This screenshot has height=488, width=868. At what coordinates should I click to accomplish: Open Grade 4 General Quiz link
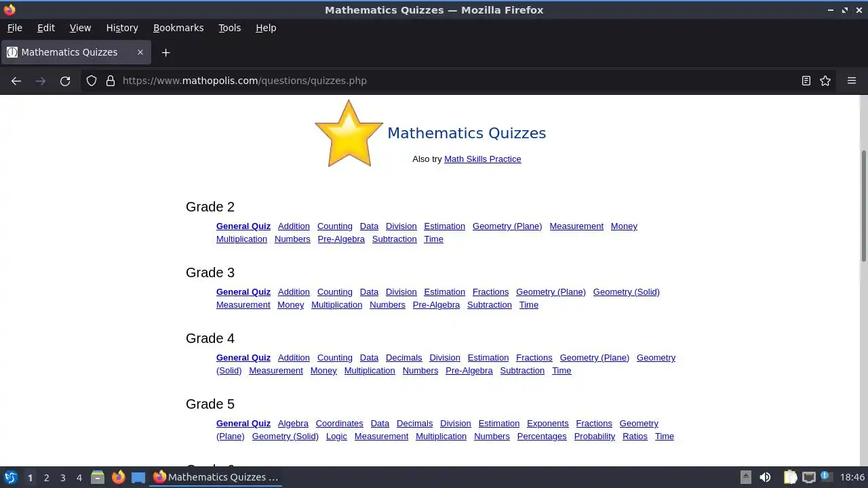click(x=243, y=358)
